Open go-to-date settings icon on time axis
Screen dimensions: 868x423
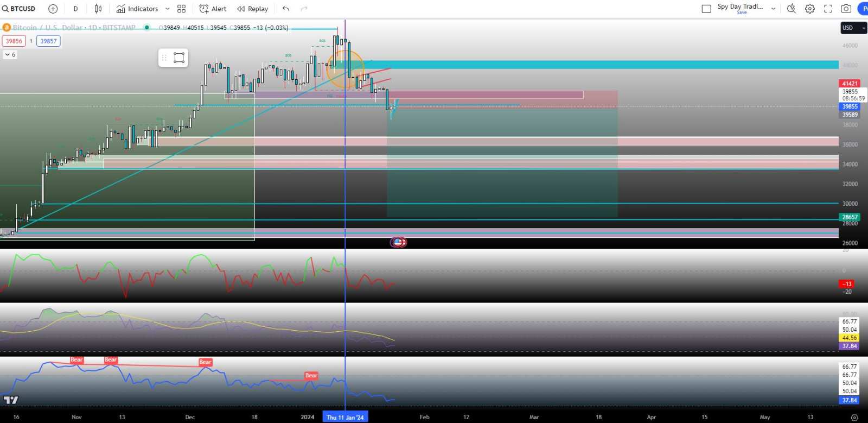854,417
